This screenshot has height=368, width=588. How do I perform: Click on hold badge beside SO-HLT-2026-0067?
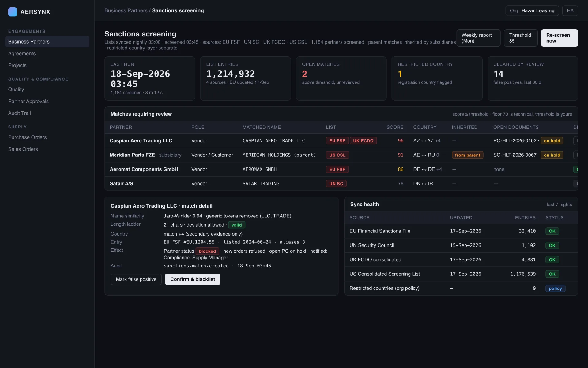click(x=552, y=155)
